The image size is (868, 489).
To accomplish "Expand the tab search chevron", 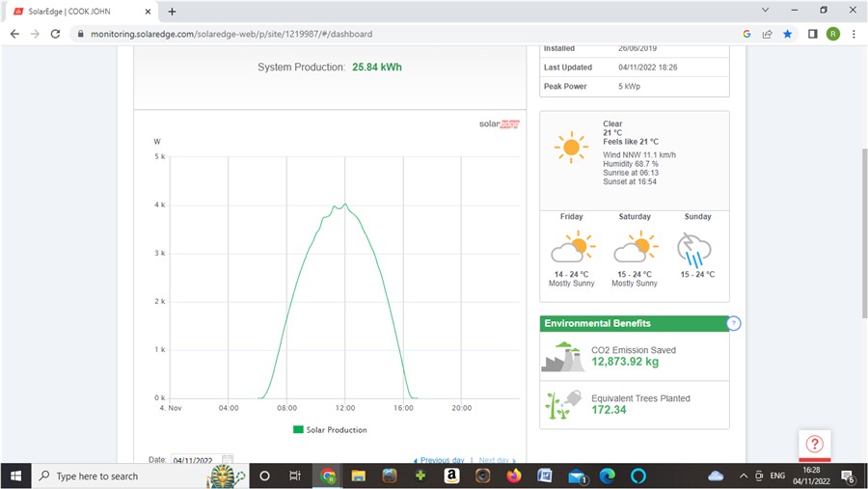I will coord(765,11).
